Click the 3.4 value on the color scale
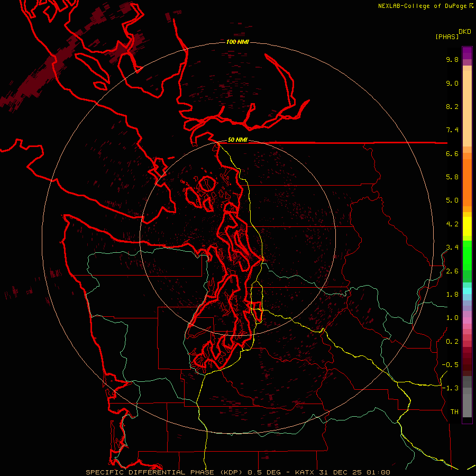This screenshot has width=476, height=476. click(x=452, y=248)
